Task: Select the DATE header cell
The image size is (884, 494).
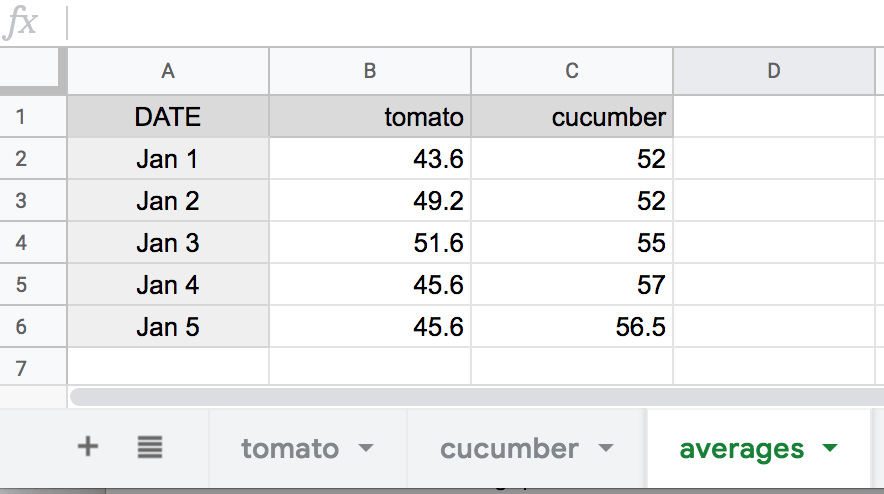Action: [x=168, y=117]
